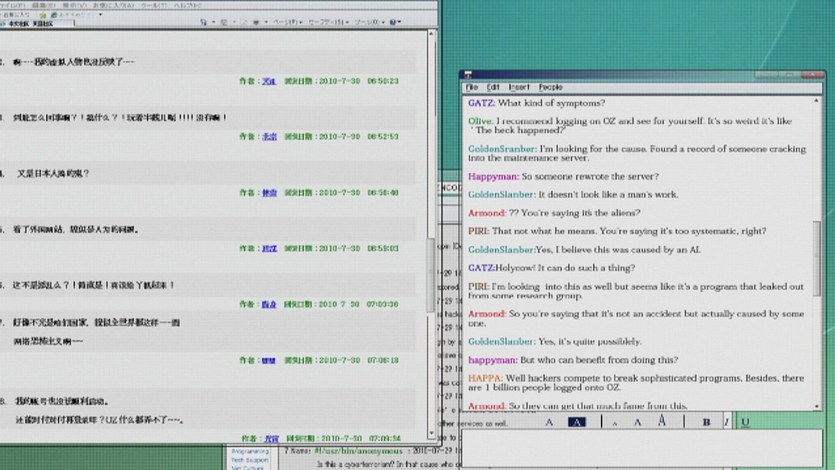Image resolution: width=835 pixels, height=470 pixels.
Task: Open the People menu in chat window
Action: click(550, 88)
